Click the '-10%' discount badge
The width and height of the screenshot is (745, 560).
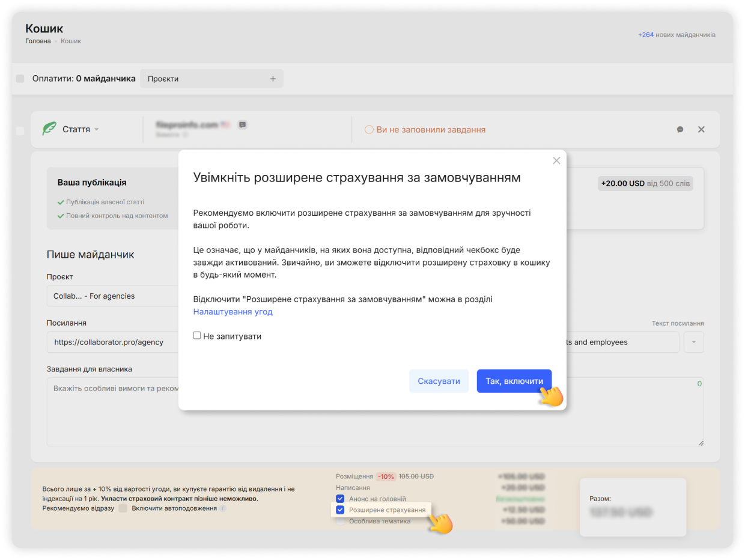[386, 476]
